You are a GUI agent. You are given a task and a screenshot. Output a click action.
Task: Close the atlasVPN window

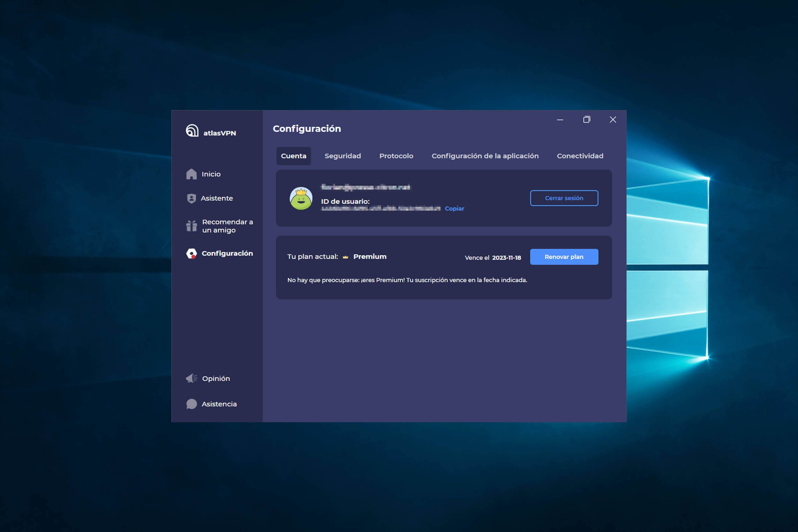point(613,119)
